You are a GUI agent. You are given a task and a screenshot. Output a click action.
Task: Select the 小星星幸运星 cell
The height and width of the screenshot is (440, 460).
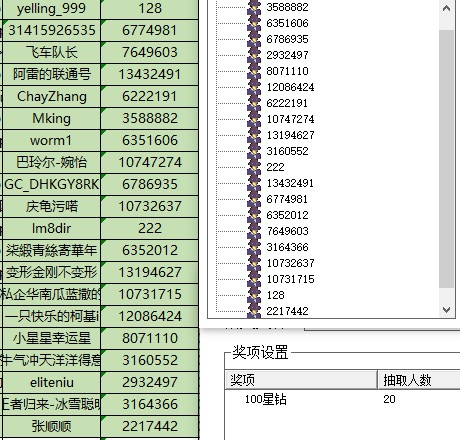click(x=51, y=338)
